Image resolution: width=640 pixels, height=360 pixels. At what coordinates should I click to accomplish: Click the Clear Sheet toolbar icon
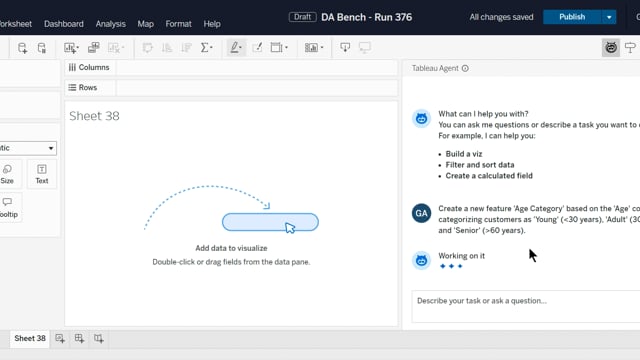click(113, 48)
